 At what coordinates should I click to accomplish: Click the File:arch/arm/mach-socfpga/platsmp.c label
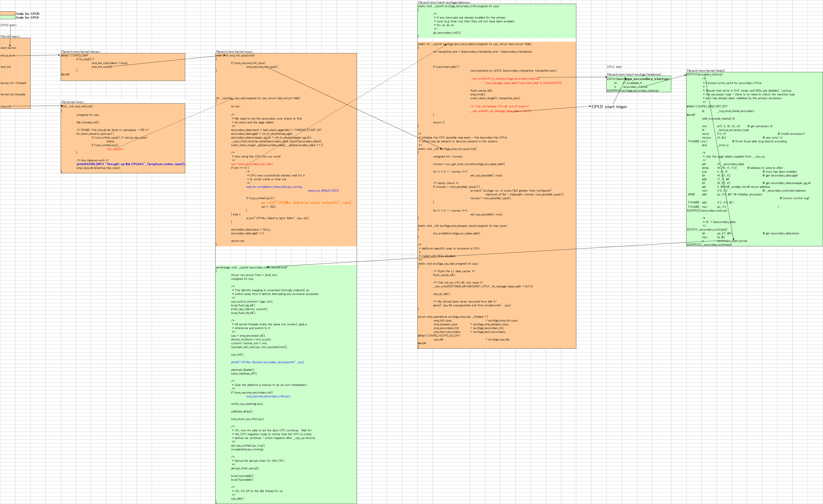pyautogui.click(x=444, y=2)
